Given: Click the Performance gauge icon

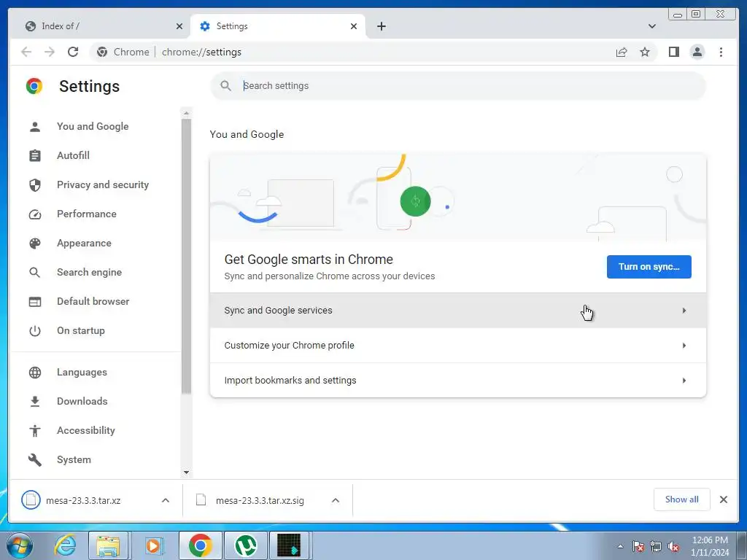Looking at the screenshot, I should click(35, 214).
